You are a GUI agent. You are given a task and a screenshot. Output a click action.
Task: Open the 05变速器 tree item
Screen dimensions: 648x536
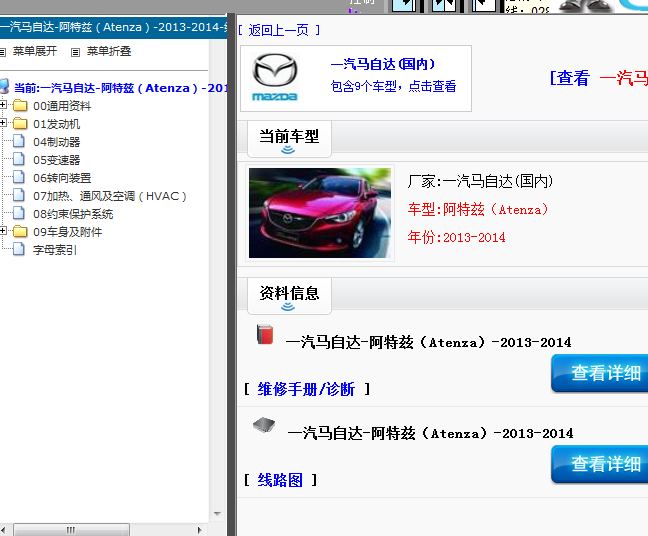click(x=57, y=160)
